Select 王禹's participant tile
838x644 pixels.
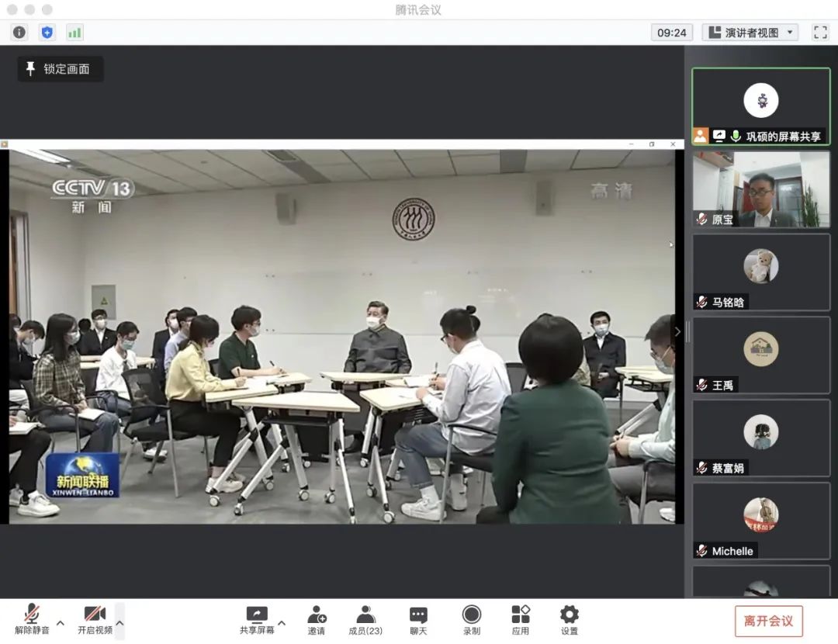pyautogui.click(x=761, y=355)
